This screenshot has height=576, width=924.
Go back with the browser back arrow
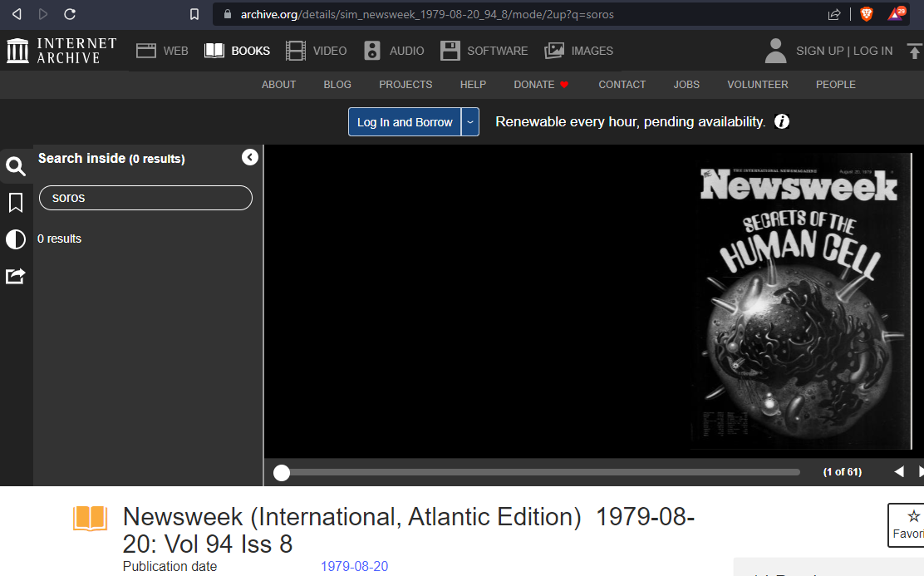coord(17,14)
